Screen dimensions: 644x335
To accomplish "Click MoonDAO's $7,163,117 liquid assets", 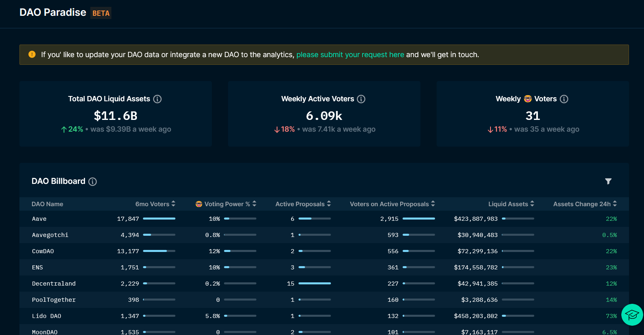I will coord(480,332).
